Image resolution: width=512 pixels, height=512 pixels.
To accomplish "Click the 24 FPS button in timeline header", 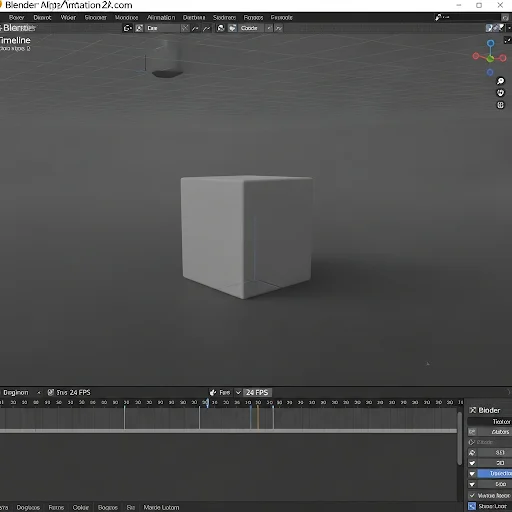I will click(257, 393).
